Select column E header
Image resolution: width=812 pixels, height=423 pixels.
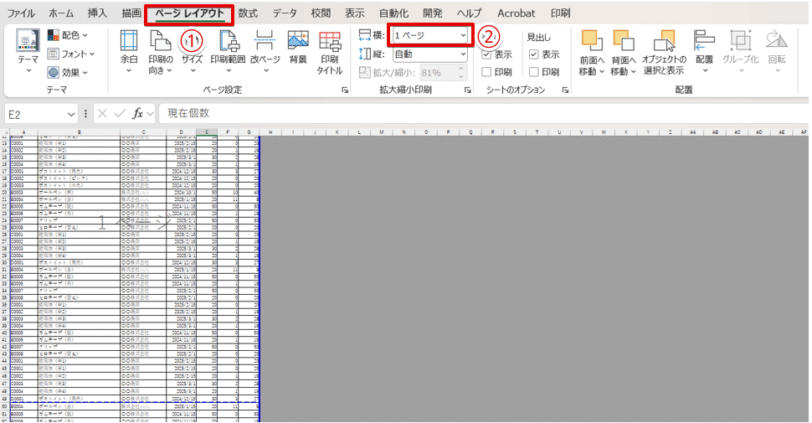coord(207,133)
